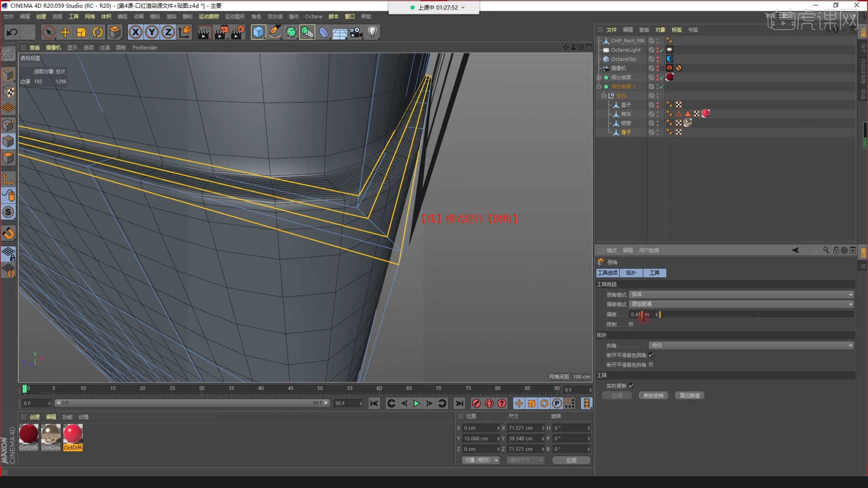
Task: Switch the coordinate system icon
Action: pos(185,32)
